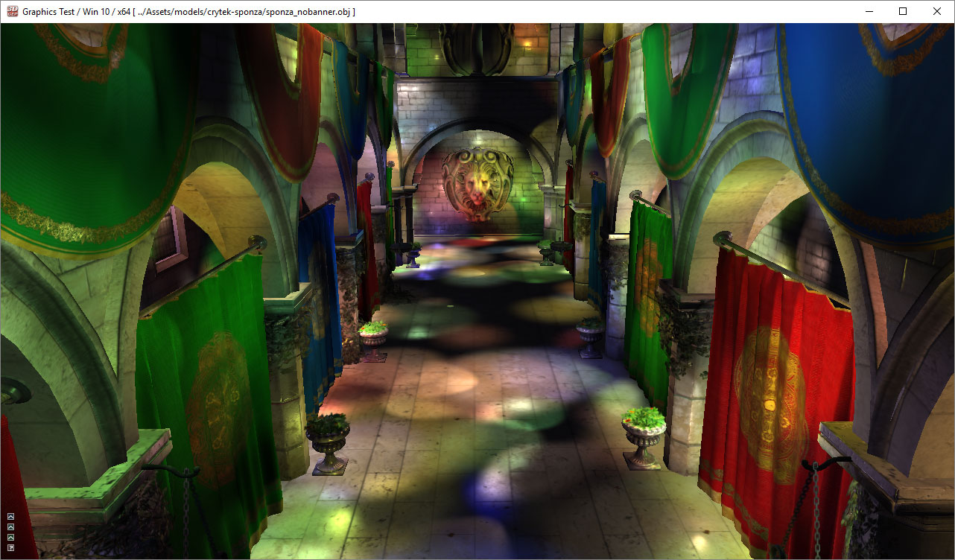
Task: Expand the lowest chevron panel above help
Action: tap(11, 538)
